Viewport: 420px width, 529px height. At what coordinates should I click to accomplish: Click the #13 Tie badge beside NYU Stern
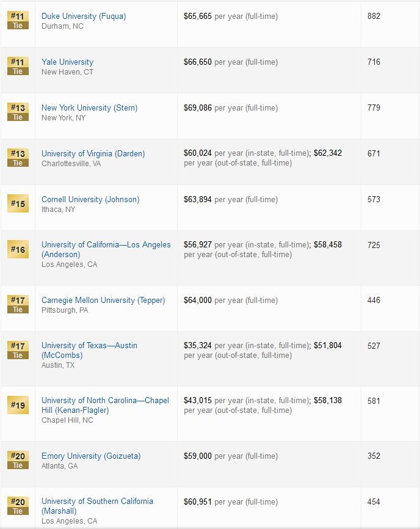18,112
